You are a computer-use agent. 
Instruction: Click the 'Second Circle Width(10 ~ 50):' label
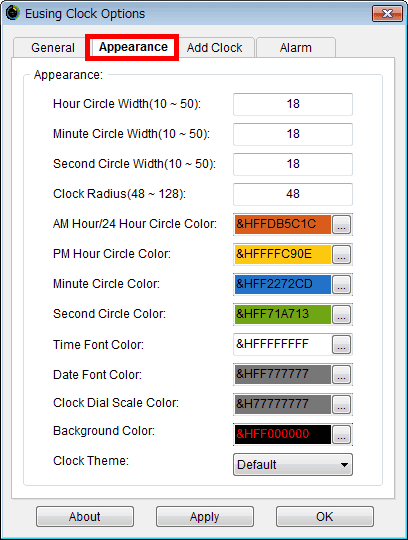[134, 164]
